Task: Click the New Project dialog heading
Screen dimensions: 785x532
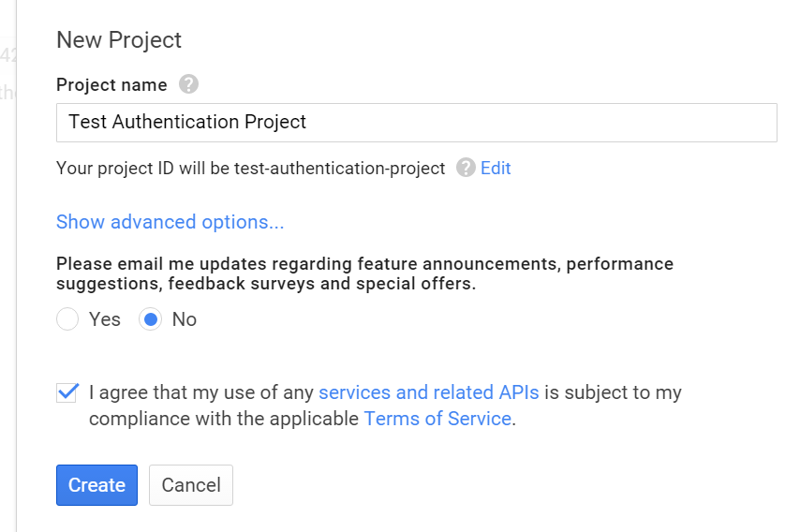Action: [119, 40]
